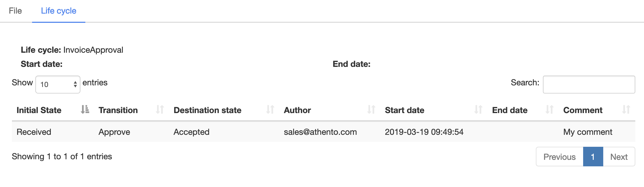Click the Destination state header text

(x=207, y=110)
